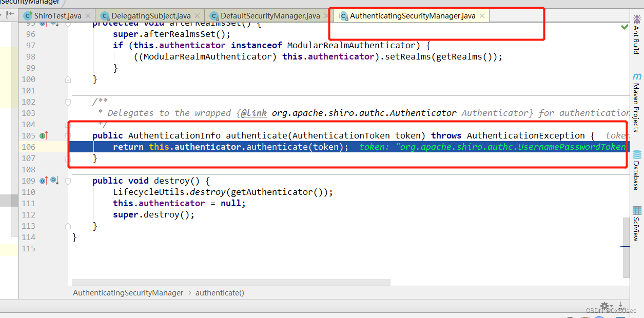The height and width of the screenshot is (318, 644).
Task: Close the AuthenticatingSecurityManager.java tab
Action: click(x=482, y=16)
